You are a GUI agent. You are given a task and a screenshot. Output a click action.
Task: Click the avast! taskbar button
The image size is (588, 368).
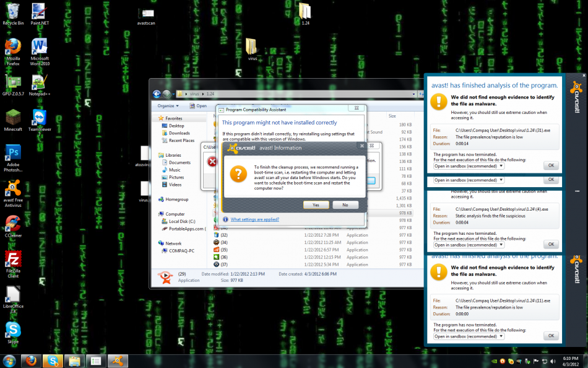point(118,361)
